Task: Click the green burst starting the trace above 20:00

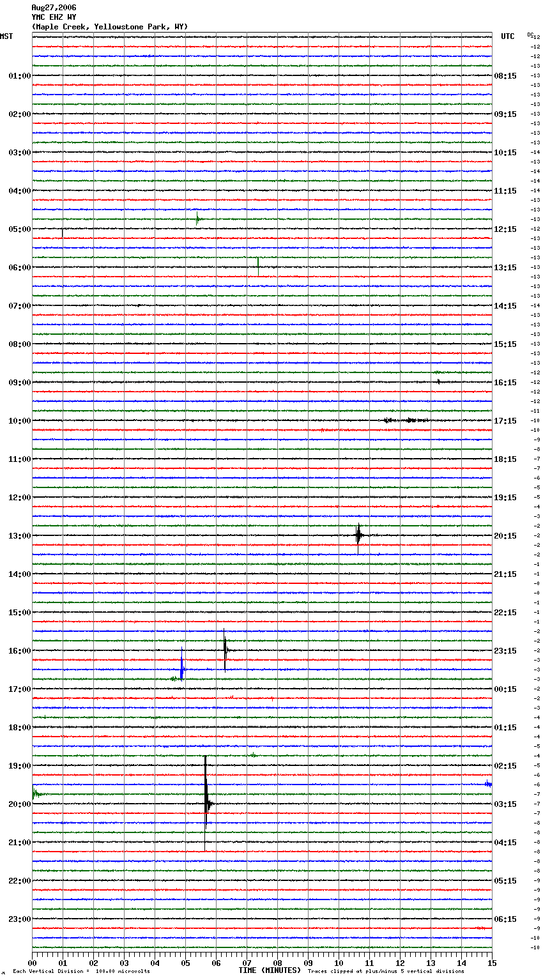Action: (36, 793)
